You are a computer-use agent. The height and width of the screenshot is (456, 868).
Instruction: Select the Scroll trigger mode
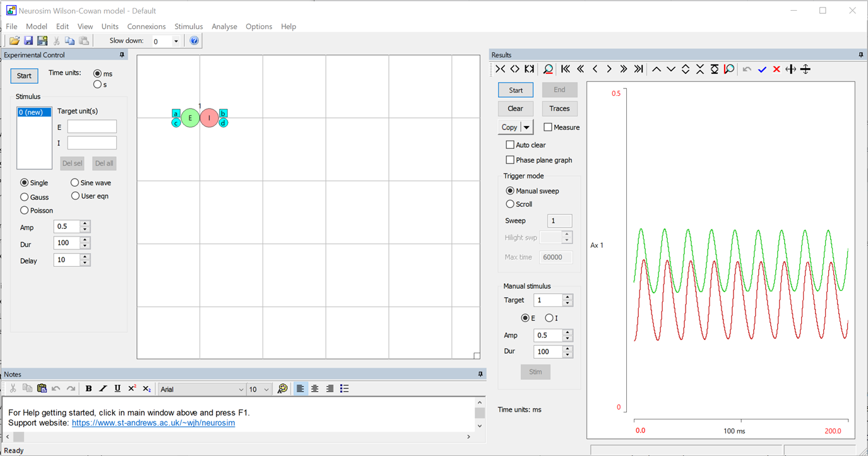[510, 204]
